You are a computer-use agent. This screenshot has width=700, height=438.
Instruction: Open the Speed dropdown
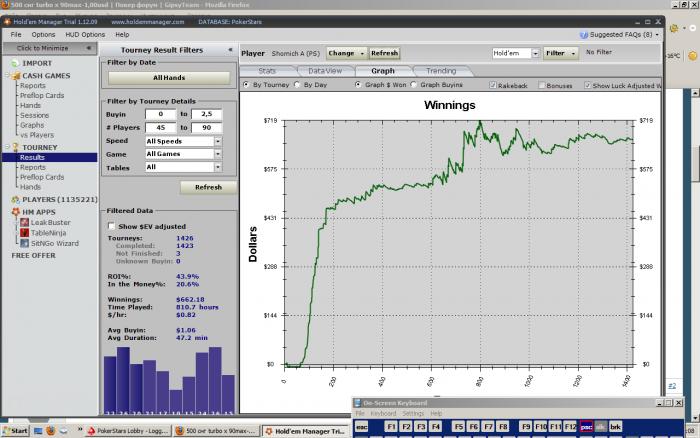tap(217, 141)
